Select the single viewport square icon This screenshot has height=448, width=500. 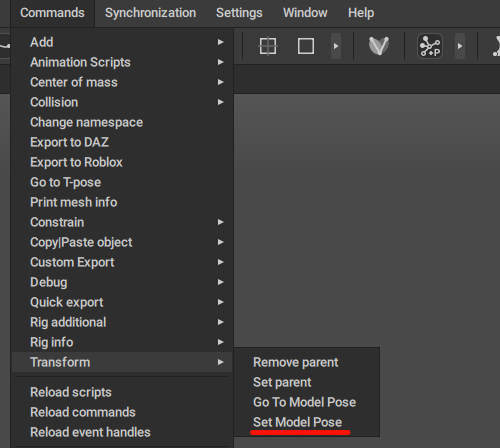(306, 46)
